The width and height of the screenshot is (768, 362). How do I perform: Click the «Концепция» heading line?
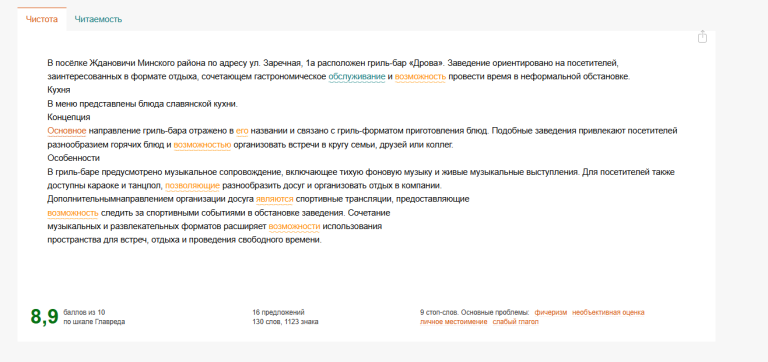(x=69, y=117)
